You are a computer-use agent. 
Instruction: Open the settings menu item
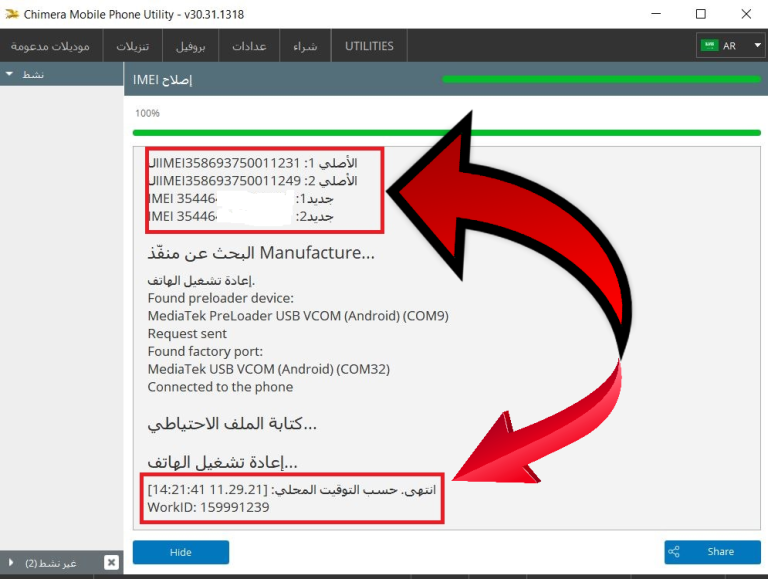pos(249,46)
